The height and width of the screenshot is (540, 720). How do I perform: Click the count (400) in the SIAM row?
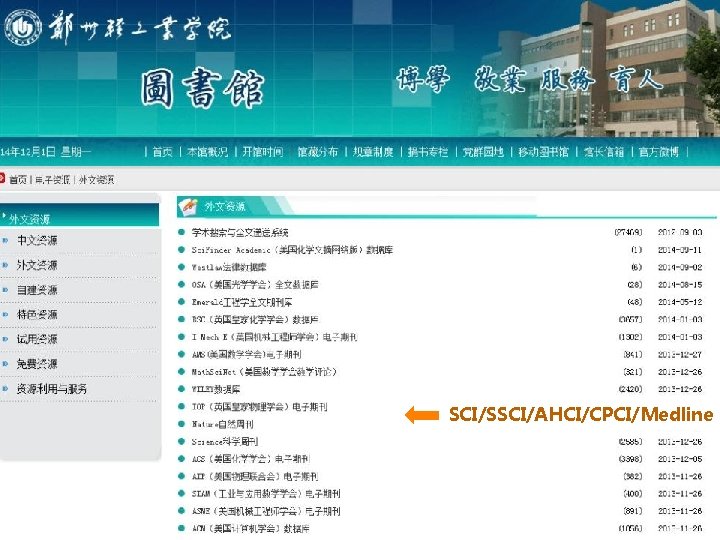tap(633, 494)
